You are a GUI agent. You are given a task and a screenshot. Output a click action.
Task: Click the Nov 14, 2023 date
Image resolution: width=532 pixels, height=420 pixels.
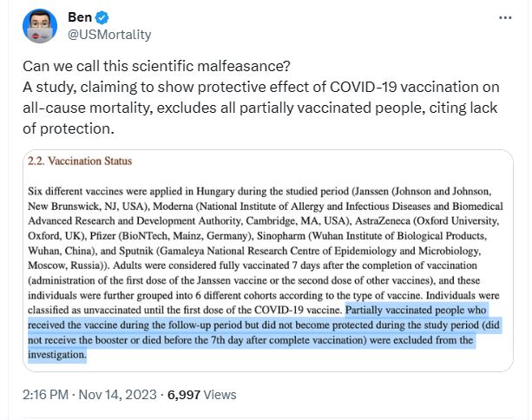(117, 395)
